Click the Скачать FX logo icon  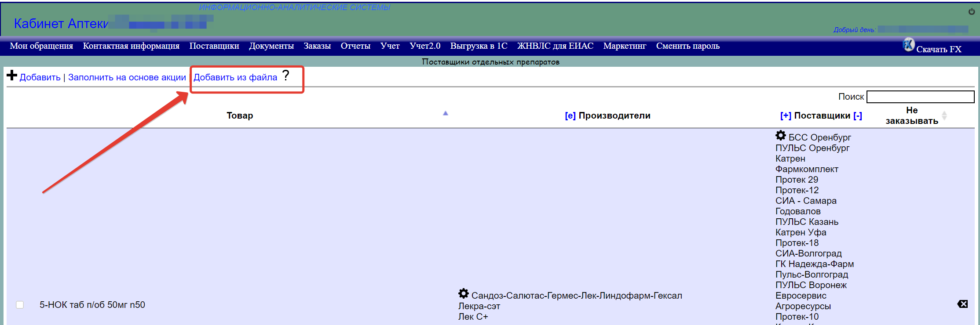point(909,44)
